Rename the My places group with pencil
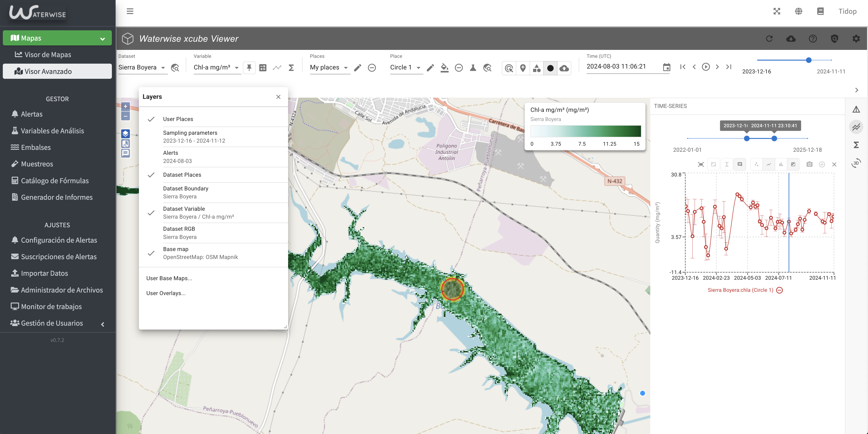The image size is (868, 434). 358,68
